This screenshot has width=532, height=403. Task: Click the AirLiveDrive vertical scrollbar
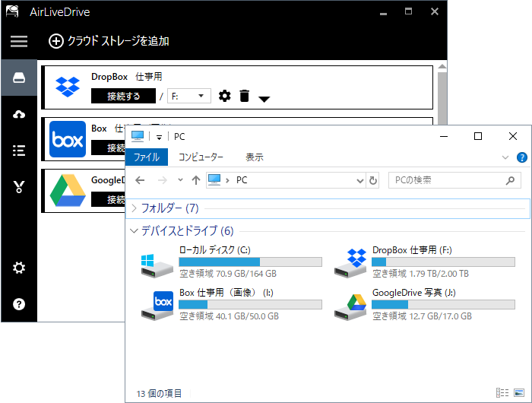tap(442, 98)
